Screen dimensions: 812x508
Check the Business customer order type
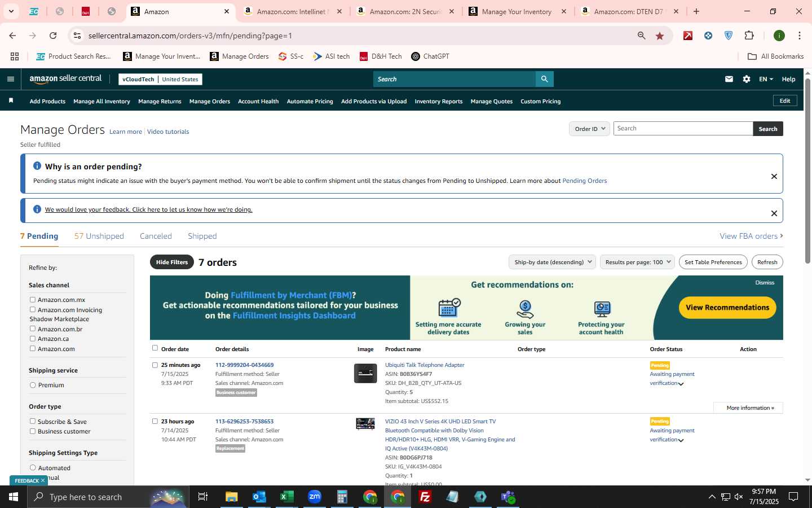click(33, 431)
